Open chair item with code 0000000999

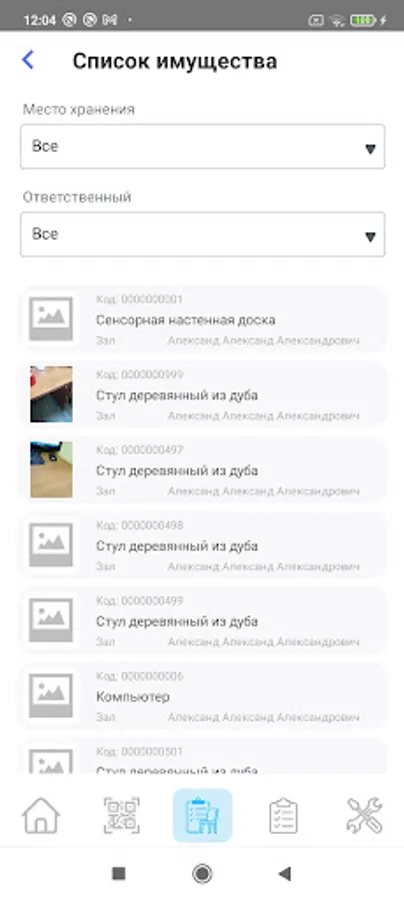click(x=203, y=394)
